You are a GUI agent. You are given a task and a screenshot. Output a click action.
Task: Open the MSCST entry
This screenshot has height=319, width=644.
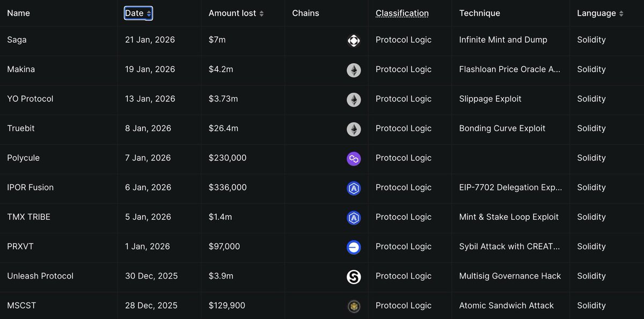pos(21,306)
